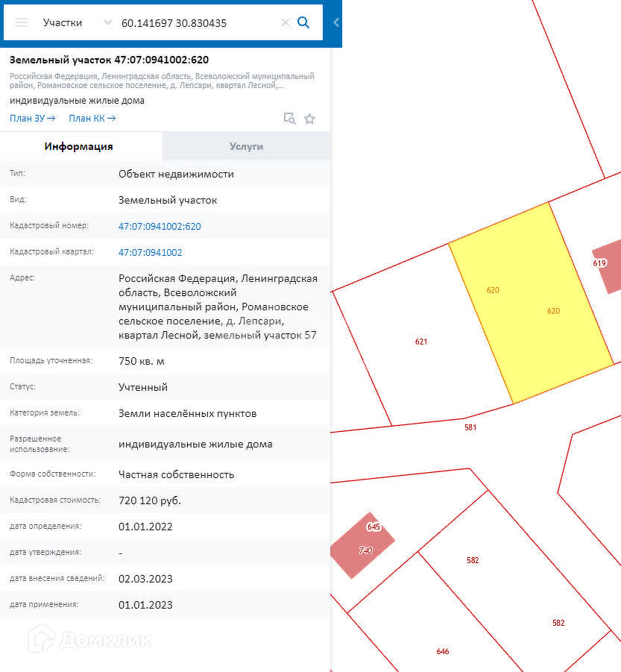The image size is (621, 672).
Task: Switch to the Услуги tab
Action: coord(246,146)
